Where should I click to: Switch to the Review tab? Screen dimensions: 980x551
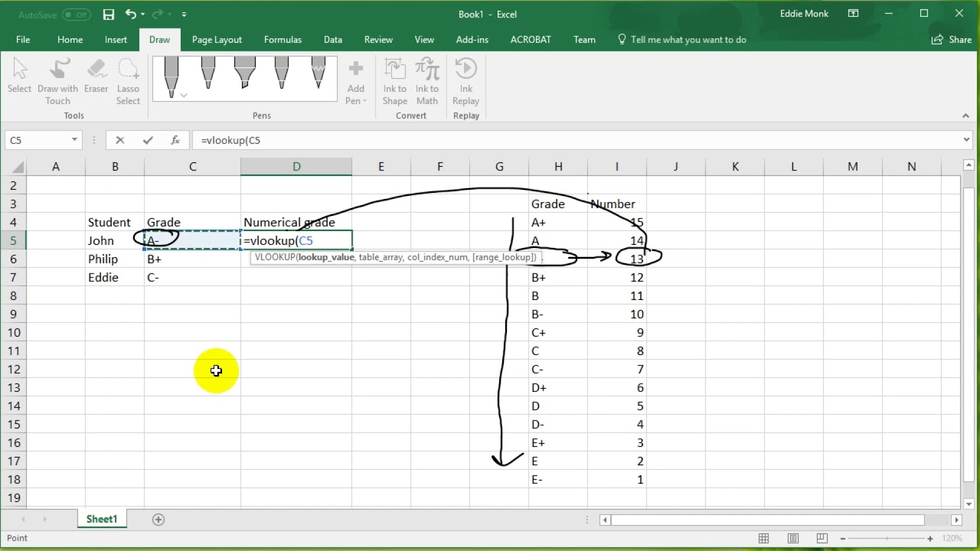tap(378, 40)
